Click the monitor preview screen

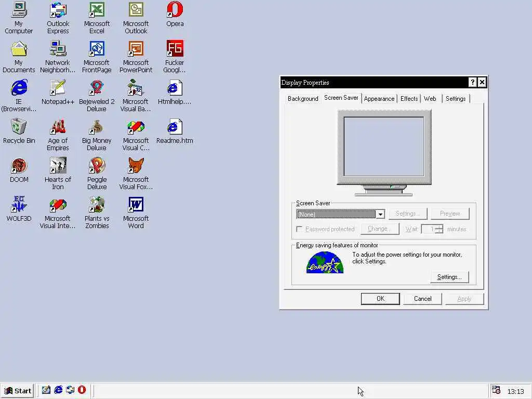(x=384, y=147)
